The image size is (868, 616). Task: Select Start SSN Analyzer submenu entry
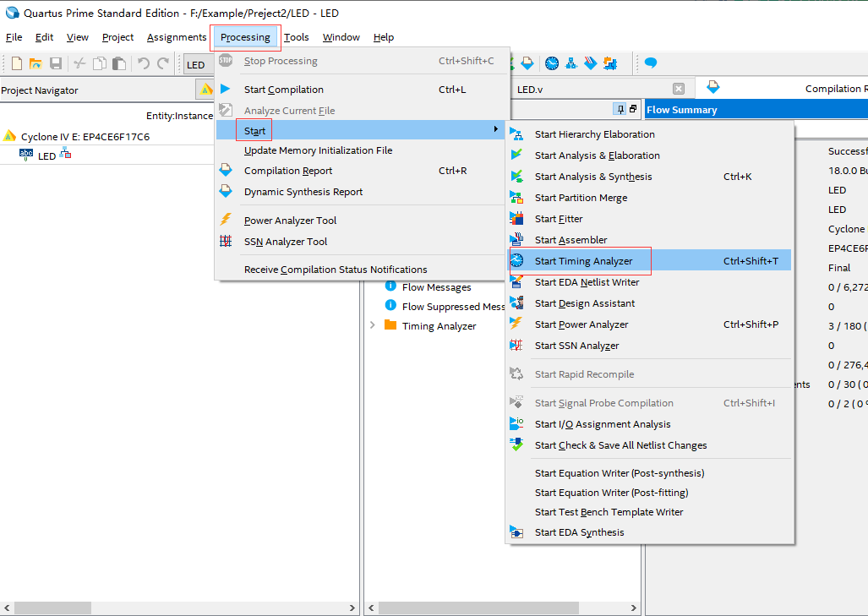coord(650,346)
